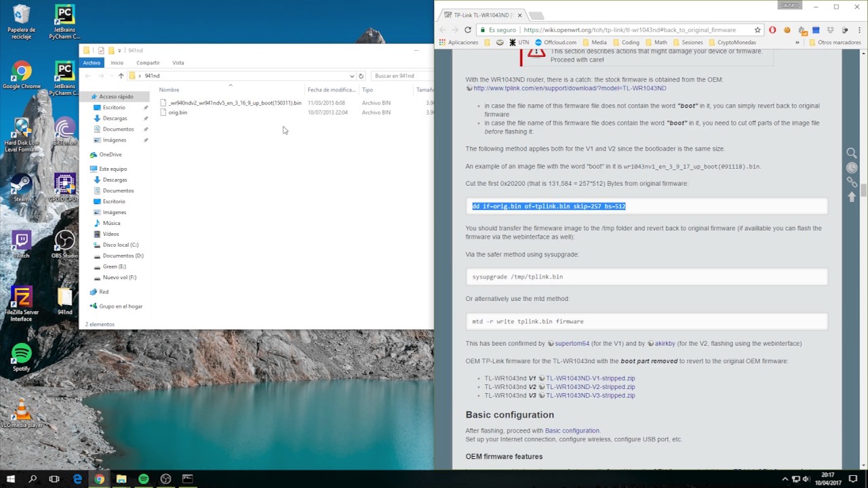
Task: Show hidden bookmarks via the chevron
Action: pyautogui.click(x=797, y=42)
